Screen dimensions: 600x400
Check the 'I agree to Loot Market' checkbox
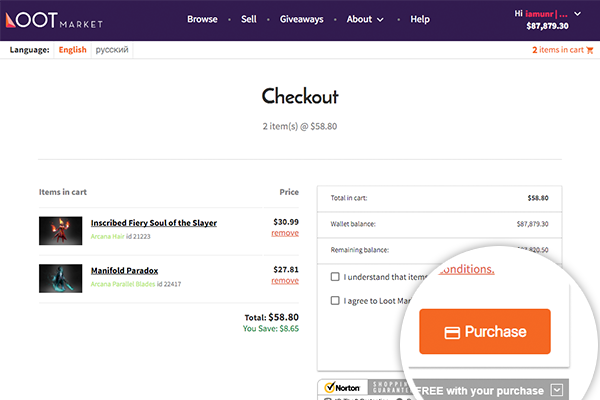click(x=335, y=300)
